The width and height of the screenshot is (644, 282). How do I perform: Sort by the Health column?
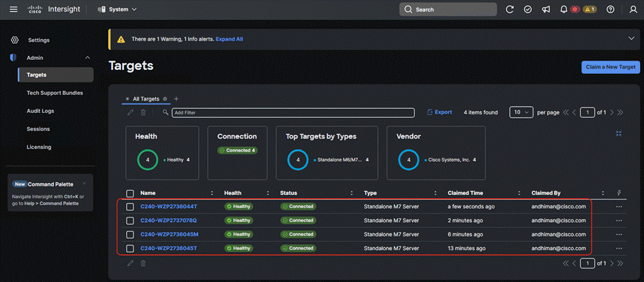(x=268, y=193)
